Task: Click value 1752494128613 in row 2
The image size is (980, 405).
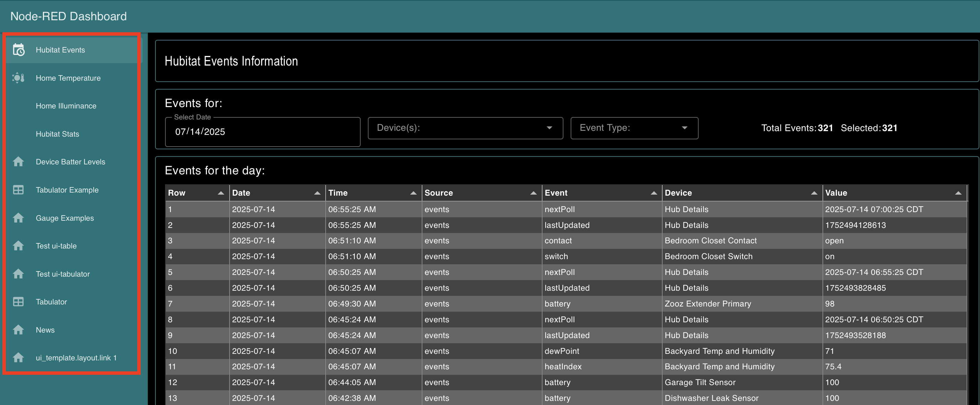Action: pos(895,225)
